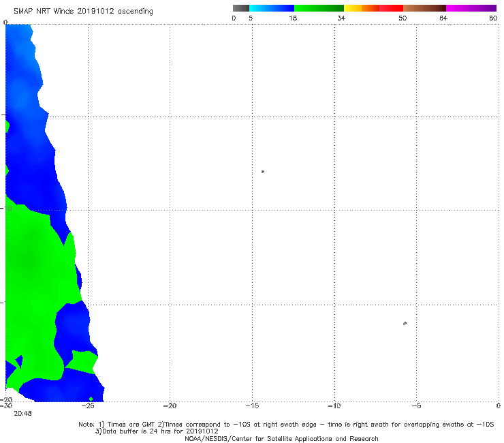Click the small island marker near longitude -6
The height and width of the screenshot is (443, 504).
click(405, 323)
